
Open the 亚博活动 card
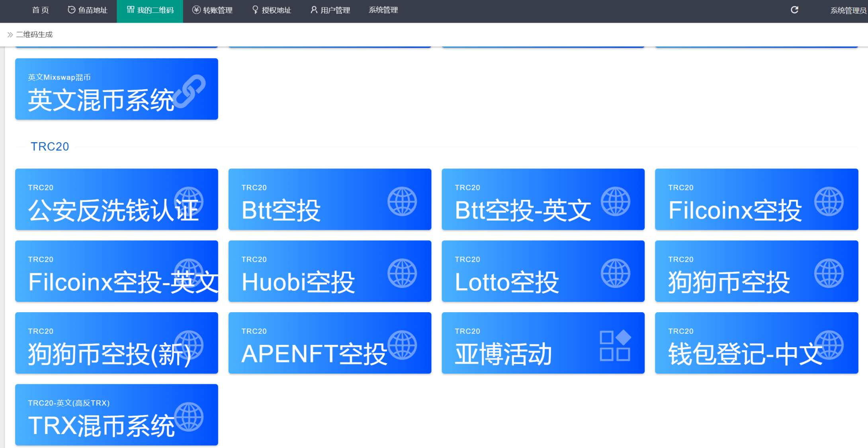[543, 343]
